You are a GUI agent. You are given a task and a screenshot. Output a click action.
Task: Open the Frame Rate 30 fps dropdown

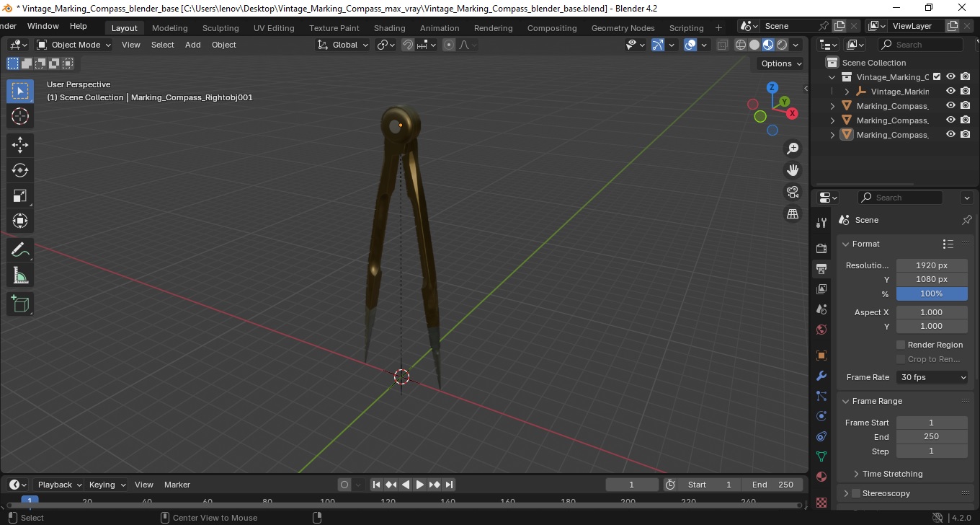(932, 377)
